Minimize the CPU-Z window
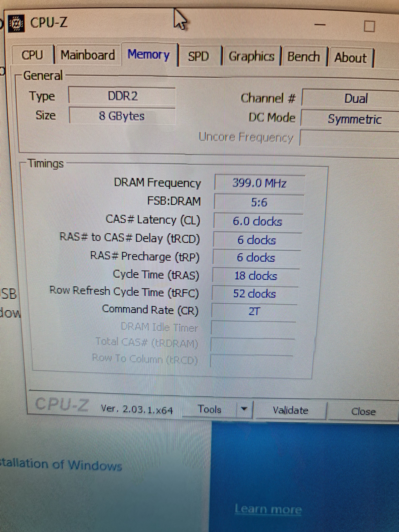Image resolution: width=399 pixels, height=532 pixels. click(320, 25)
